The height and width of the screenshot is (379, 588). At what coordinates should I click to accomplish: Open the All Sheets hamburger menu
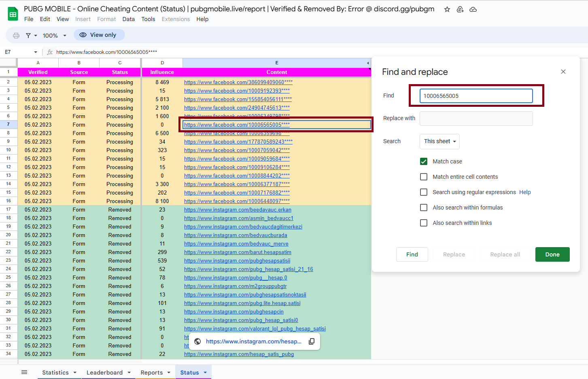coord(24,372)
